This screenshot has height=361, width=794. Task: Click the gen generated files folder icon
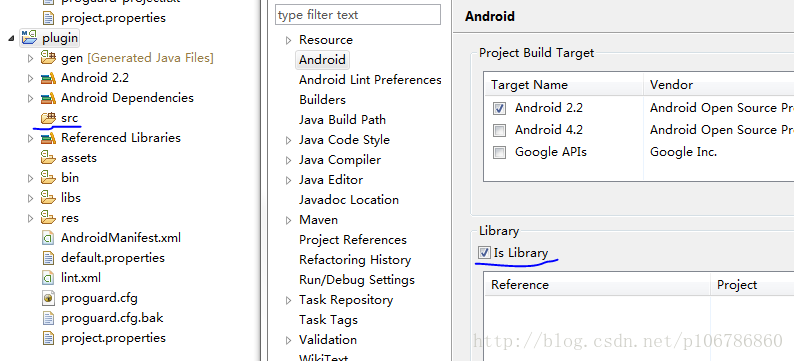point(48,58)
